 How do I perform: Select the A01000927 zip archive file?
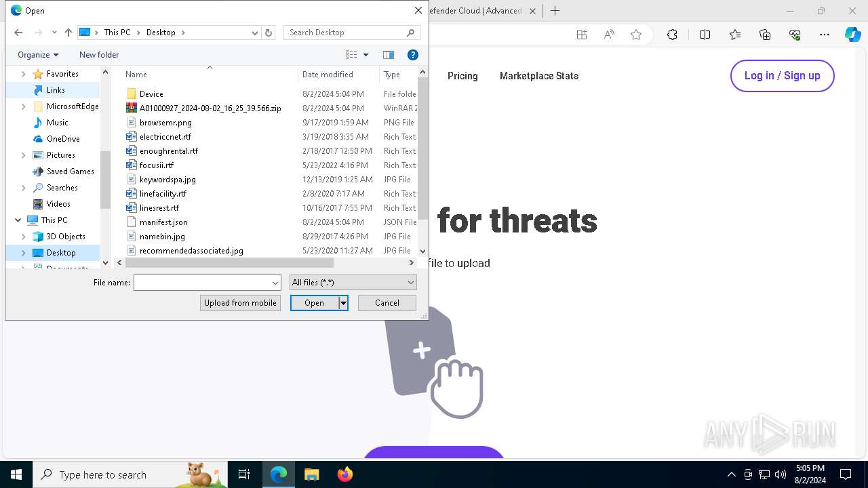pyautogui.click(x=210, y=108)
